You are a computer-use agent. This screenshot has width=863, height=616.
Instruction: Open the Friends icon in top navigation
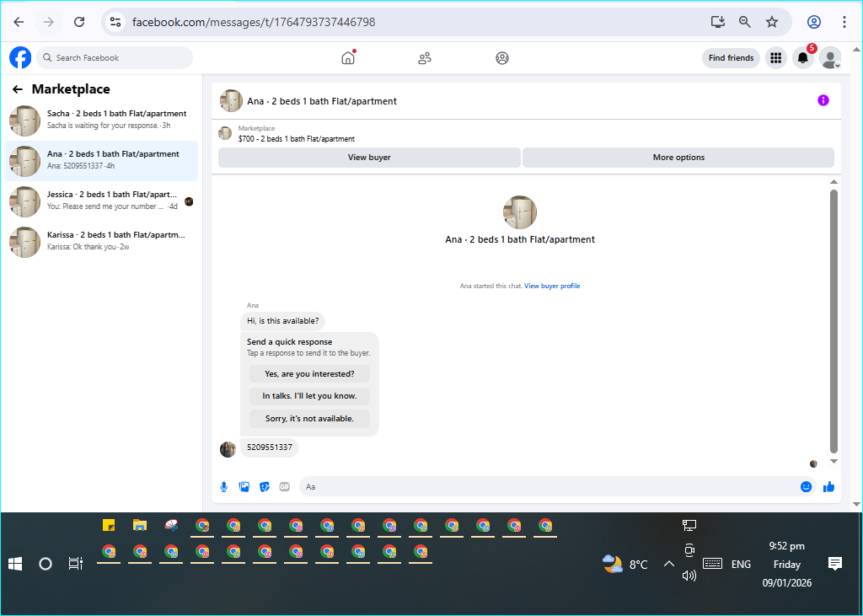[425, 58]
